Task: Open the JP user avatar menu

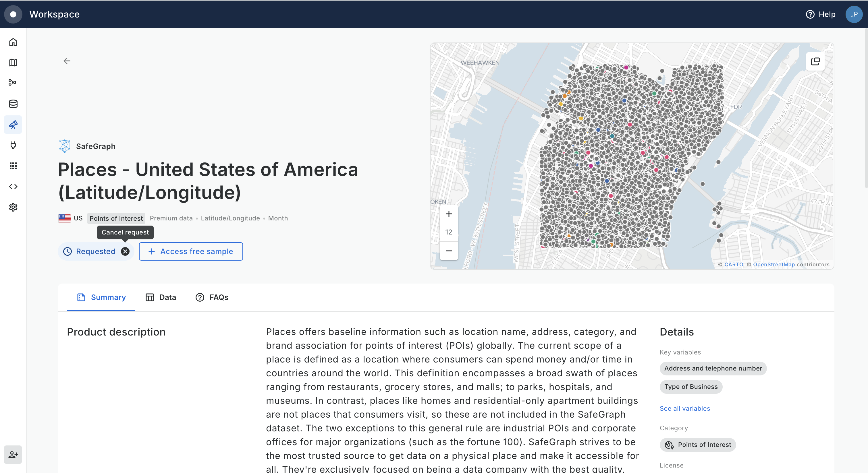Action: pyautogui.click(x=854, y=14)
